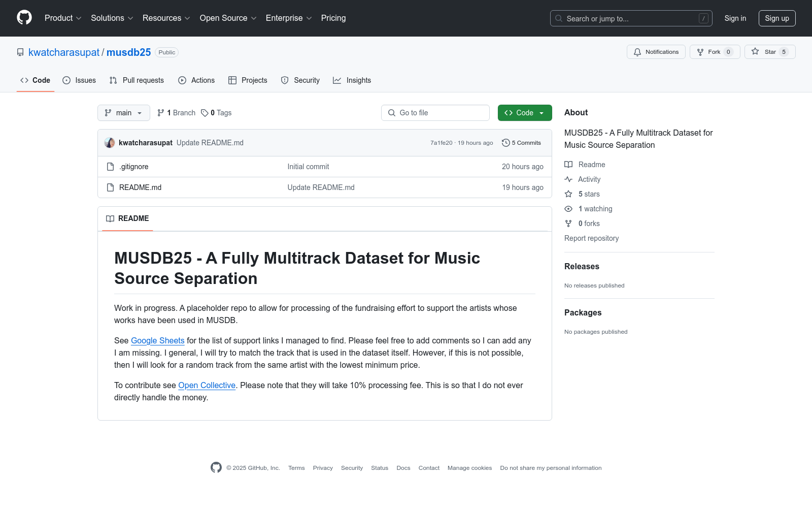Click the branch icon beside 1 Branch

161,113
